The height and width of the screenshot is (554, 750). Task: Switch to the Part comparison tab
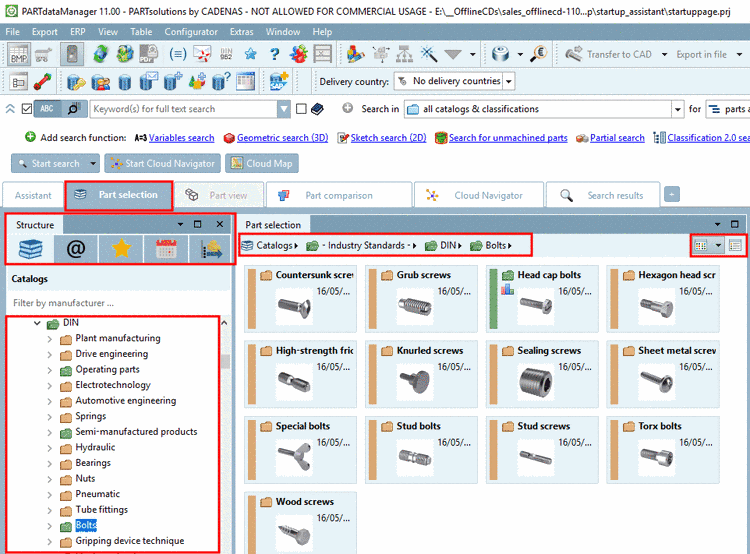(x=339, y=195)
